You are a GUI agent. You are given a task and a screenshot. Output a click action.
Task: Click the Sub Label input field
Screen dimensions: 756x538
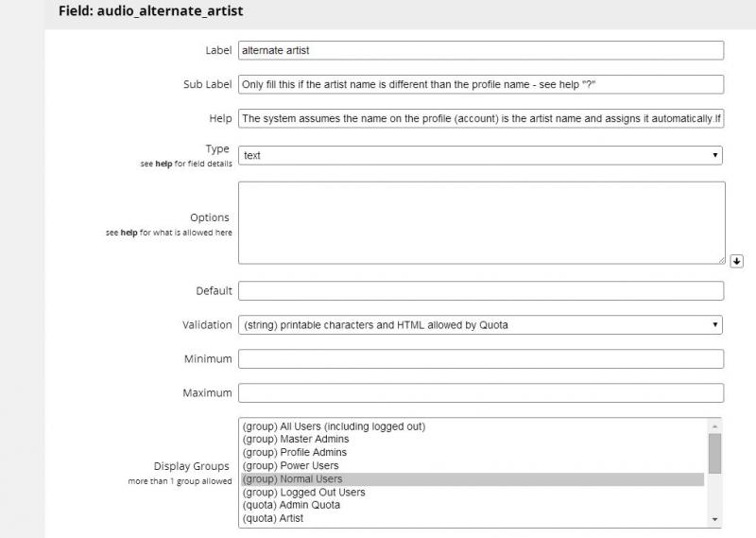(x=480, y=84)
